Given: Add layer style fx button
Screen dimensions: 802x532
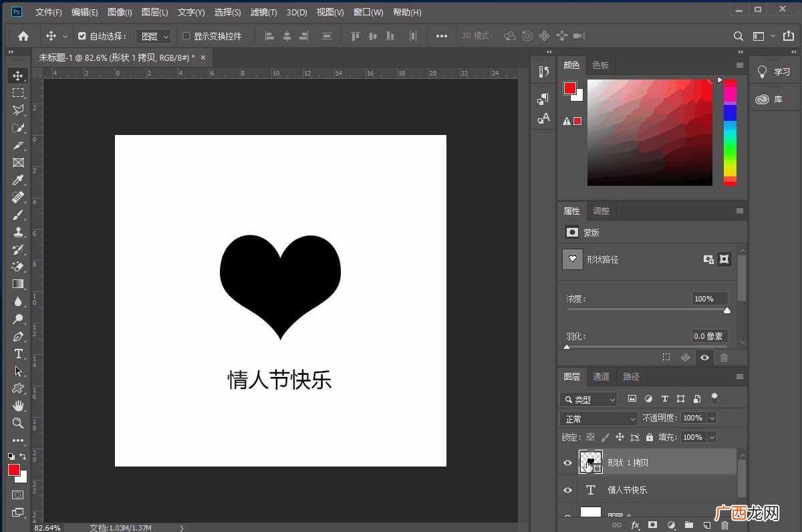Looking at the screenshot, I should (635, 525).
